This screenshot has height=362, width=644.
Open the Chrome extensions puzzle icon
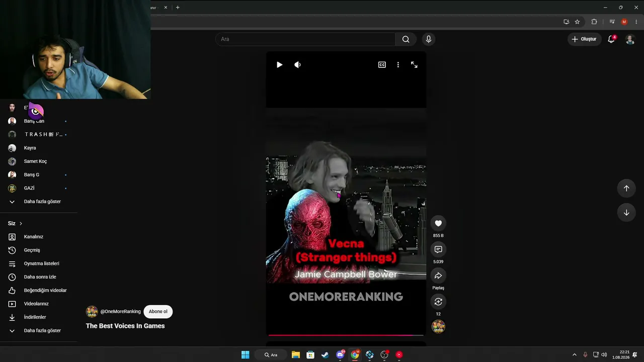(594, 22)
